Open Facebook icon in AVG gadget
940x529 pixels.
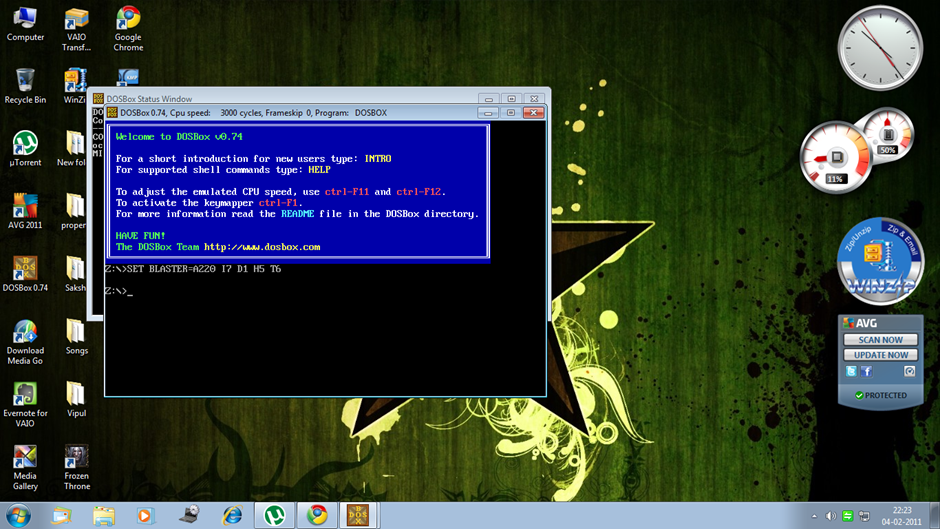click(x=866, y=371)
